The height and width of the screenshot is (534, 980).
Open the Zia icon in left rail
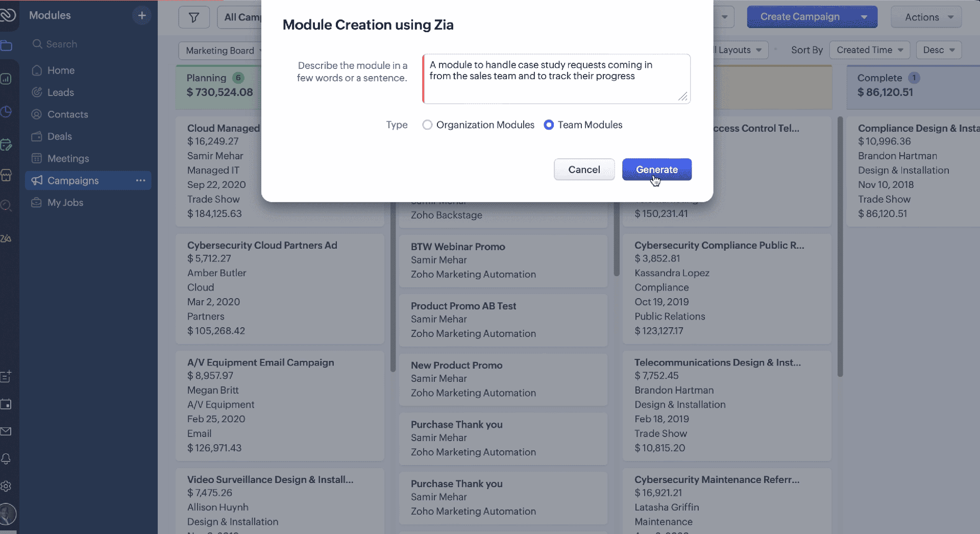(x=6, y=238)
